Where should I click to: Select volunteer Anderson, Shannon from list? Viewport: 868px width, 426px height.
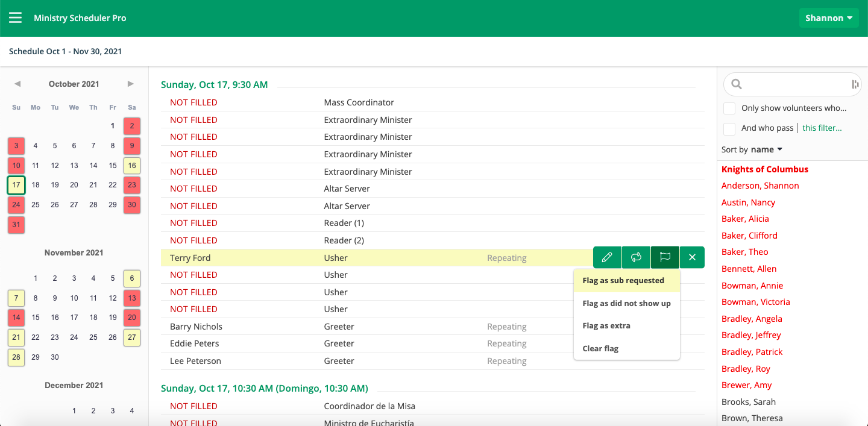pyautogui.click(x=760, y=186)
